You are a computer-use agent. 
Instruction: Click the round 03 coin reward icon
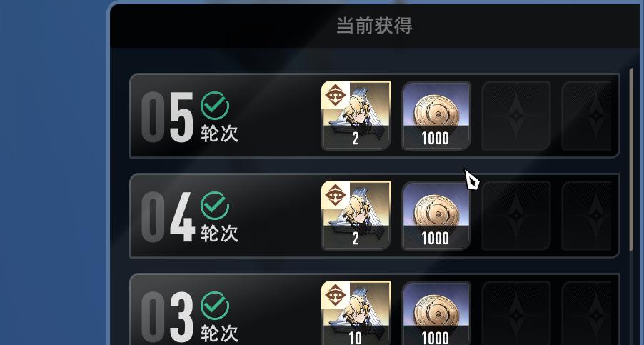tap(436, 313)
